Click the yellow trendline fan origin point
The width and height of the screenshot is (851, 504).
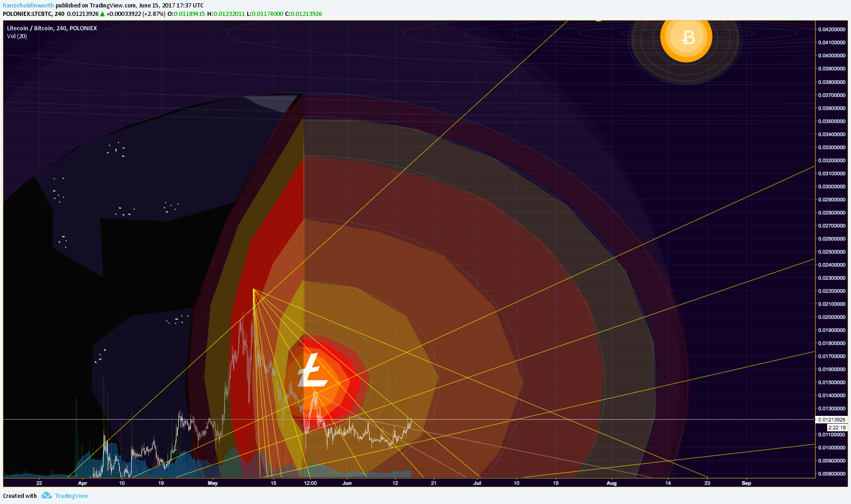pos(253,289)
